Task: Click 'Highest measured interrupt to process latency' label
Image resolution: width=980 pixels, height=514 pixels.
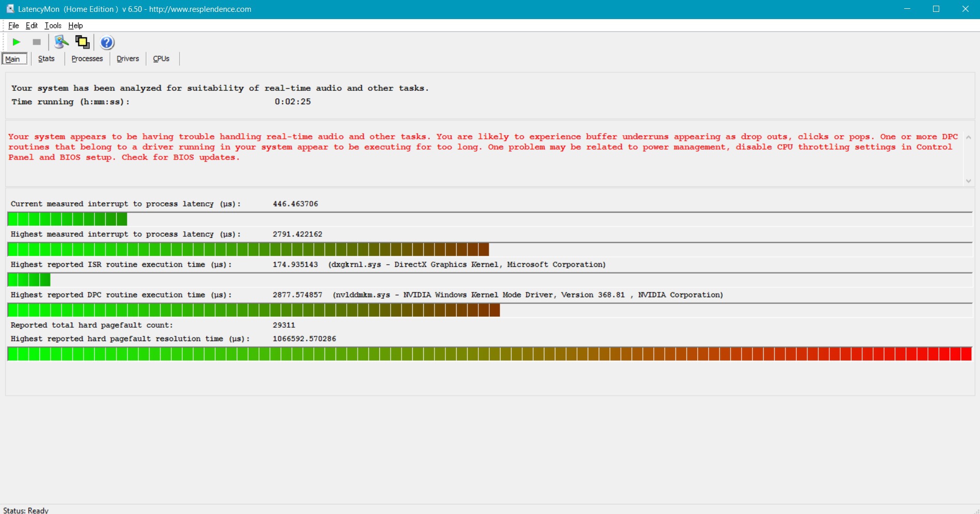Action: click(125, 234)
